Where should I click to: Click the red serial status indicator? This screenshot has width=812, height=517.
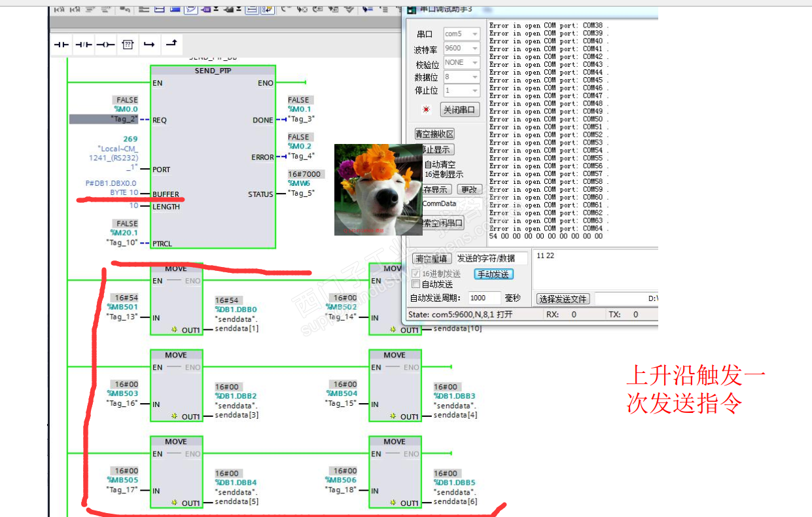tap(426, 110)
